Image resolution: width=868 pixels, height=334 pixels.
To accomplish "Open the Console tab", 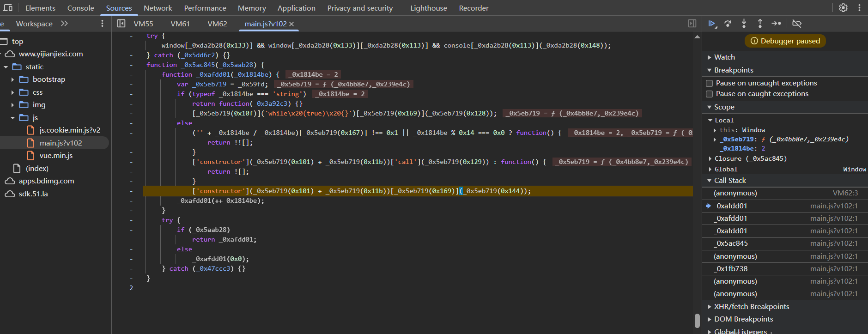I will pyautogui.click(x=80, y=8).
